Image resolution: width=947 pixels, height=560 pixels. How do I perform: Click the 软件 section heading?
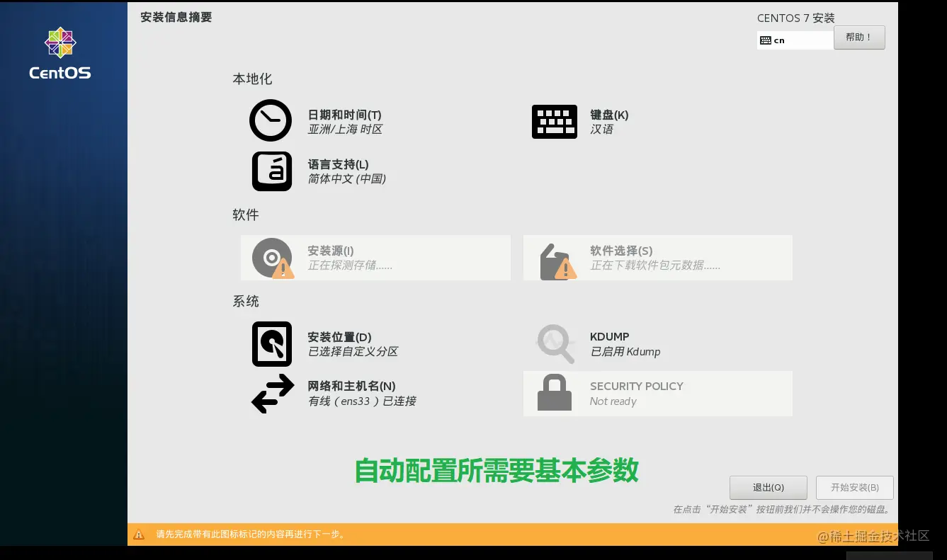[x=246, y=215]
